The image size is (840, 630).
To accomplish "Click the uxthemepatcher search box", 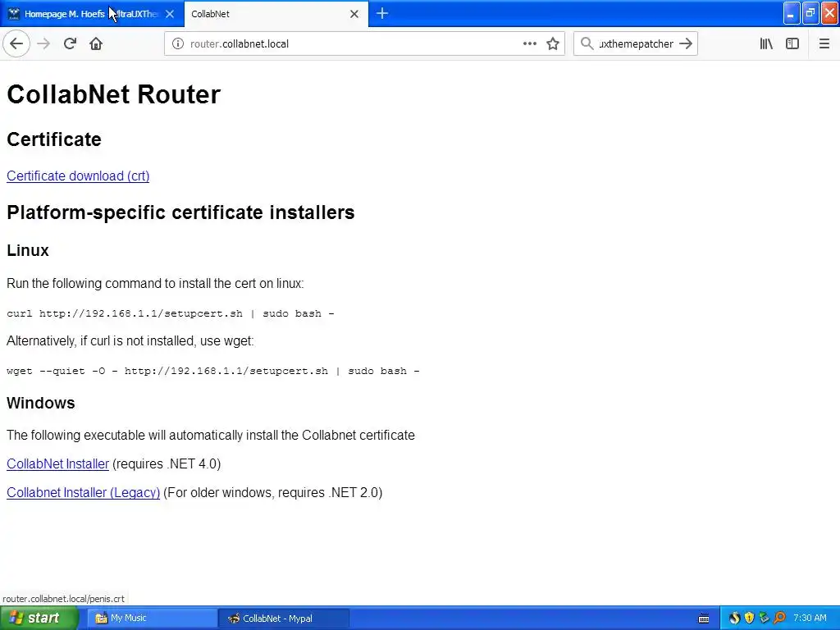I will pyautogui.click(x=637, y=44).
